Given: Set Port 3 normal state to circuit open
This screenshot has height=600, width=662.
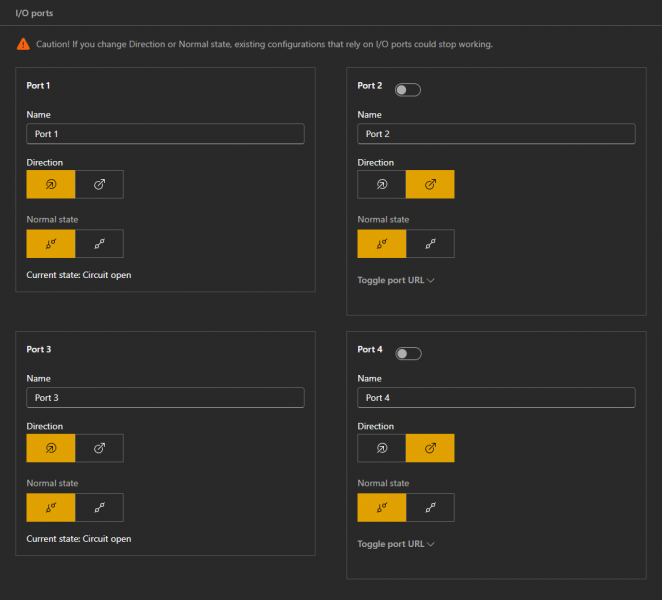Looking at the screenshot, I should coord(51,508).
